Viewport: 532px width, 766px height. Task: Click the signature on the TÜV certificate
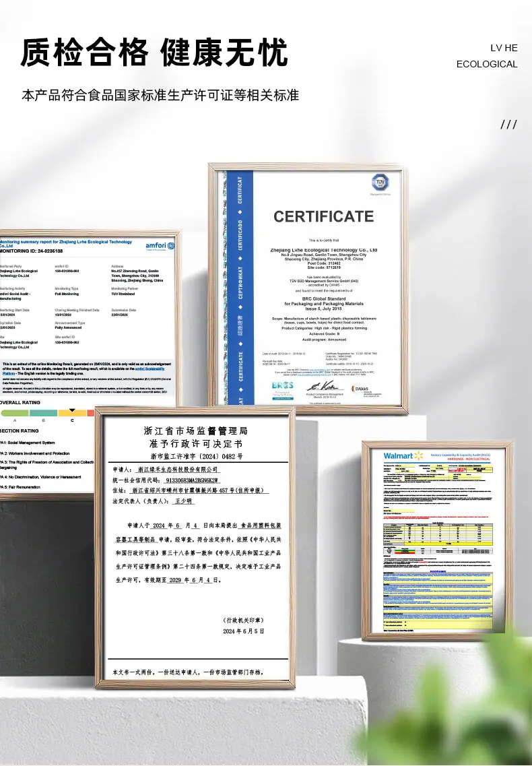[x=324, y=386]
